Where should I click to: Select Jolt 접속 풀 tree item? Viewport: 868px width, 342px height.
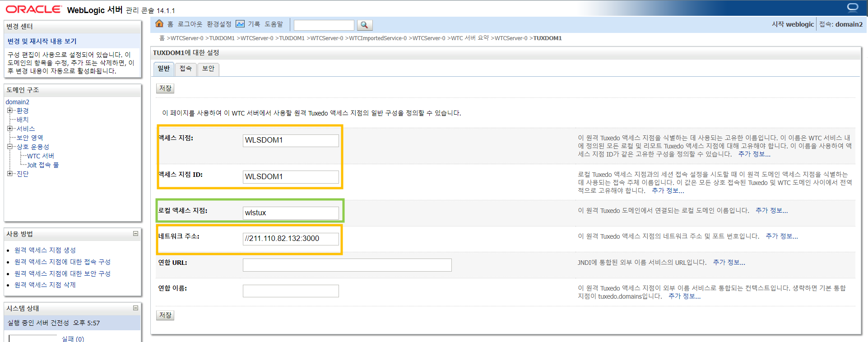[x=43, y=165]
